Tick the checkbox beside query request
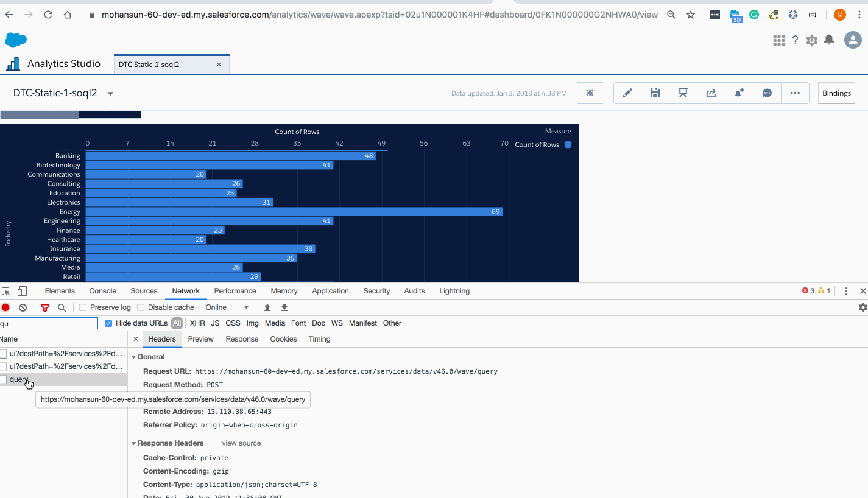The image size is (868, 498). pos(3,379)
